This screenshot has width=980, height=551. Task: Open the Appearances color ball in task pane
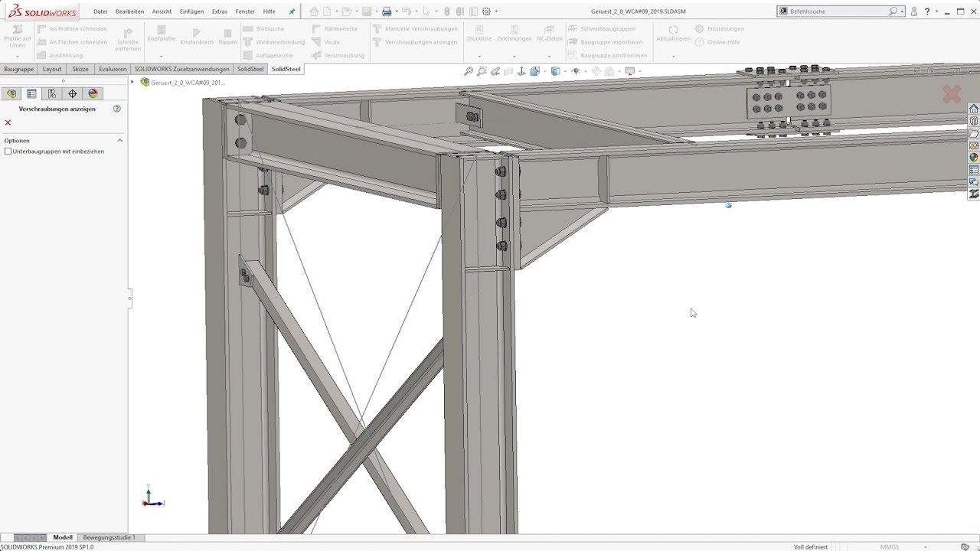coord(974,158)
